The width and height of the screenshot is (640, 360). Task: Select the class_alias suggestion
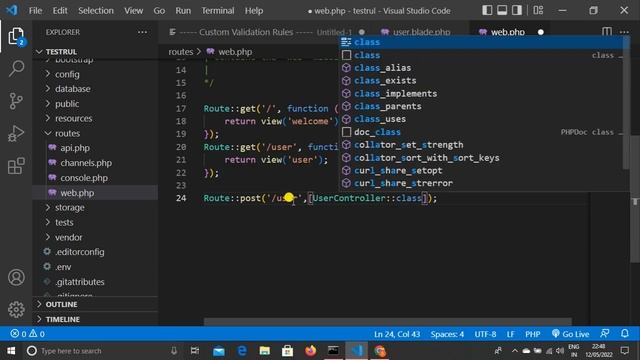click(x=482, y=68)
